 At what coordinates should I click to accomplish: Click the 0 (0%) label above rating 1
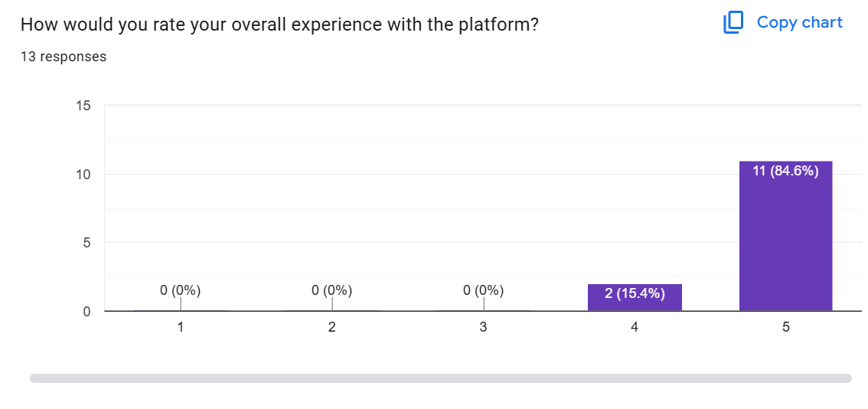click(x=181, y=290)
